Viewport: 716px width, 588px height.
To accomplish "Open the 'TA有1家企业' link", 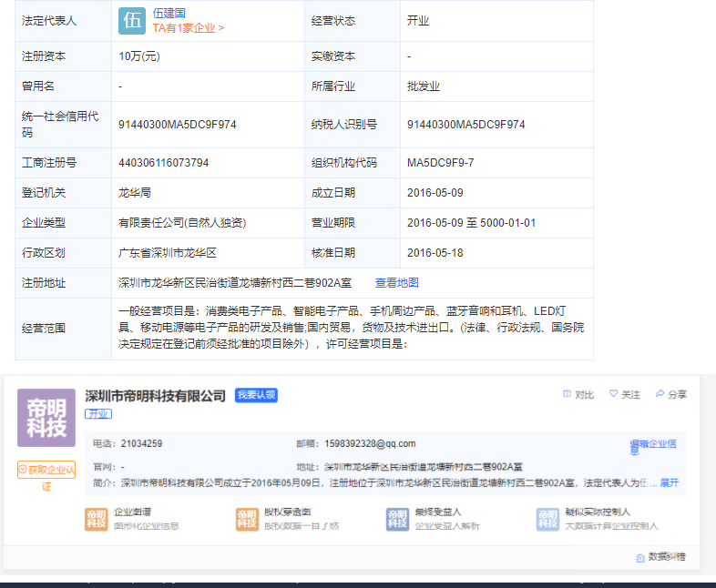I will 188,28.
